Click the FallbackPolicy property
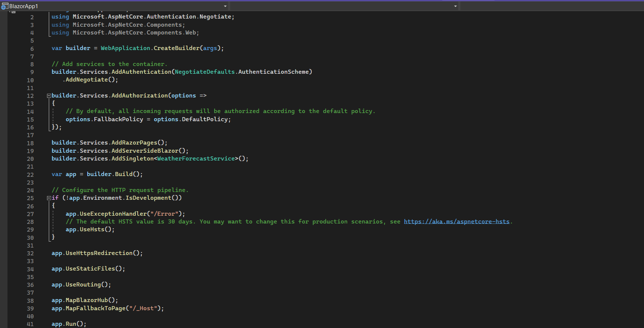 click(x=118, y=119)
